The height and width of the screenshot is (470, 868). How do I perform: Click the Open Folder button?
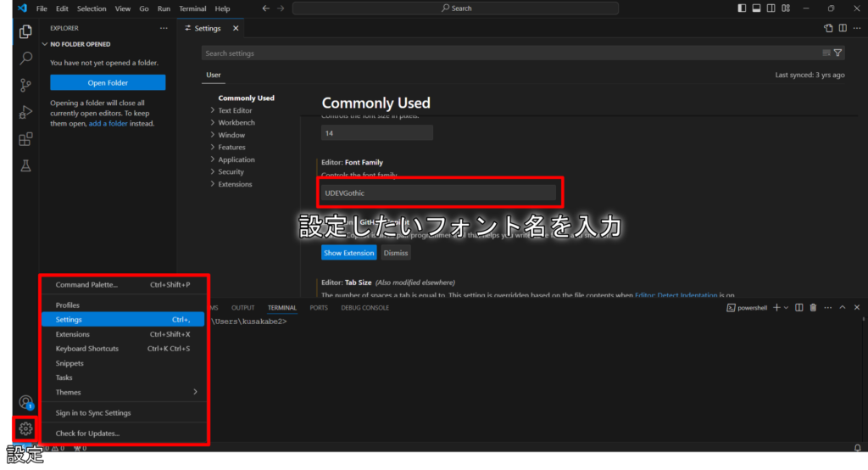coord(108,82)
